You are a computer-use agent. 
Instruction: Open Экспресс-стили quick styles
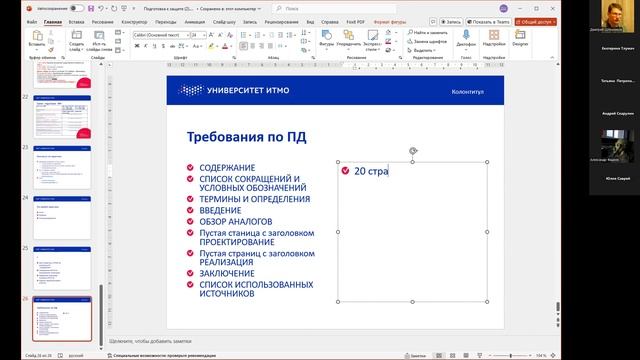(x=372, y=40)
